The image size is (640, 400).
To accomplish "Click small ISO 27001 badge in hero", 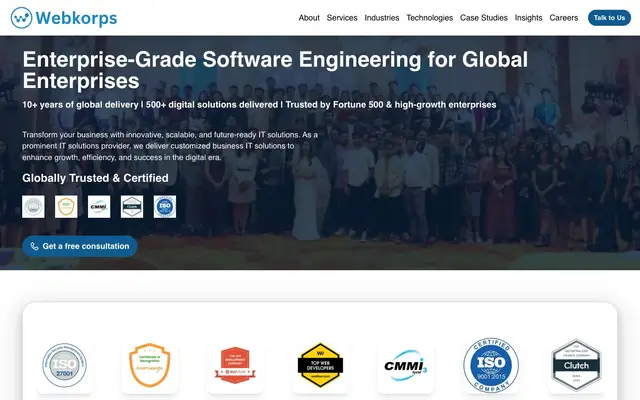I will (x=33, y=207).
